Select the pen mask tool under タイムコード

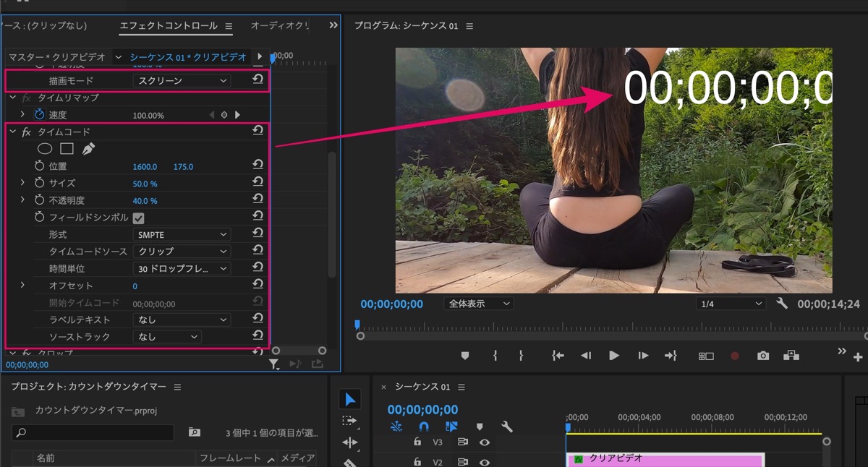tap(88, 149)
